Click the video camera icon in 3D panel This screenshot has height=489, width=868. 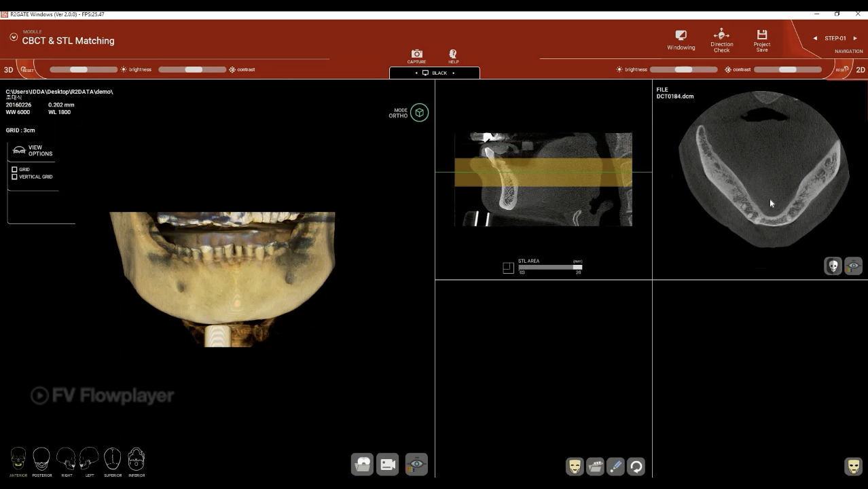(x=388, y=464)
